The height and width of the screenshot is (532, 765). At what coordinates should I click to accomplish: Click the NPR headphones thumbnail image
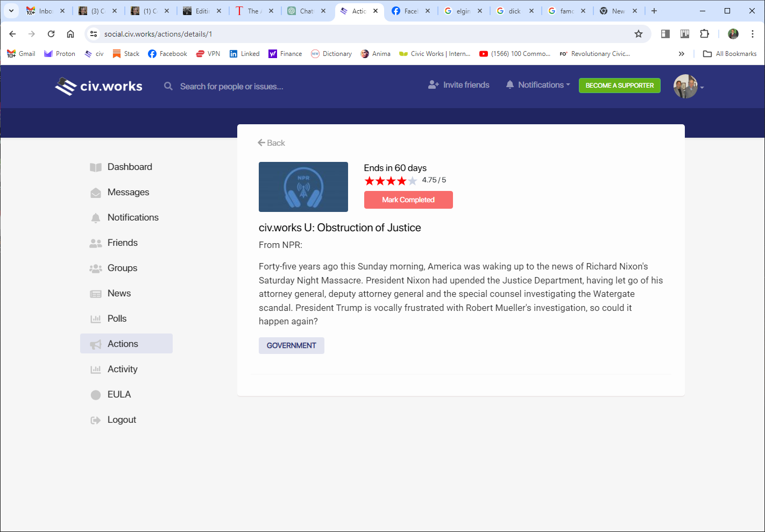(x=303, y=187)
